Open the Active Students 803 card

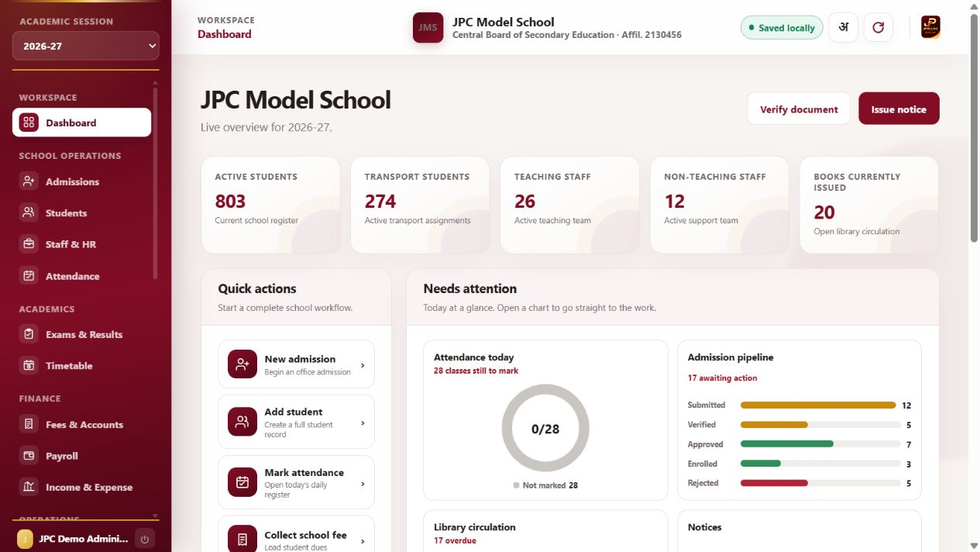270,205
